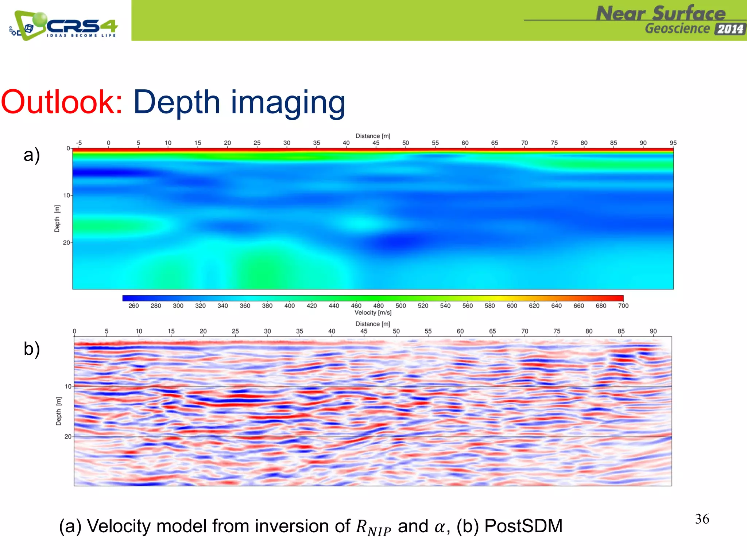Click the "260" value on the velocity scale
747x560 pixels.
pos(133,306)
